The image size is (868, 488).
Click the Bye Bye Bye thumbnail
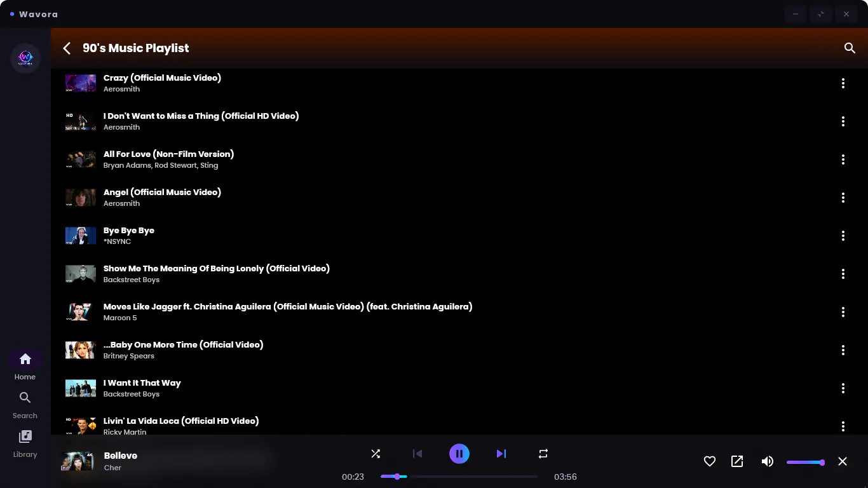click(81, 236)
